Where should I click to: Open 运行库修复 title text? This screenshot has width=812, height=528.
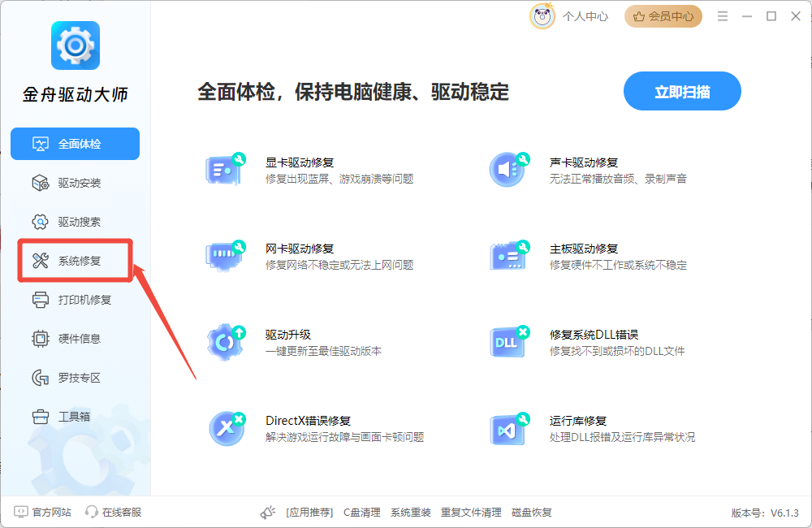(578, 420)
